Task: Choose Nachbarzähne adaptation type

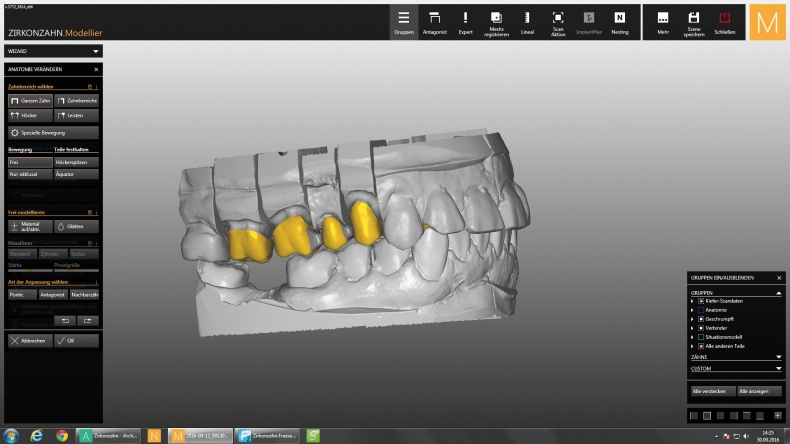Action: click(x=84, y=294)
